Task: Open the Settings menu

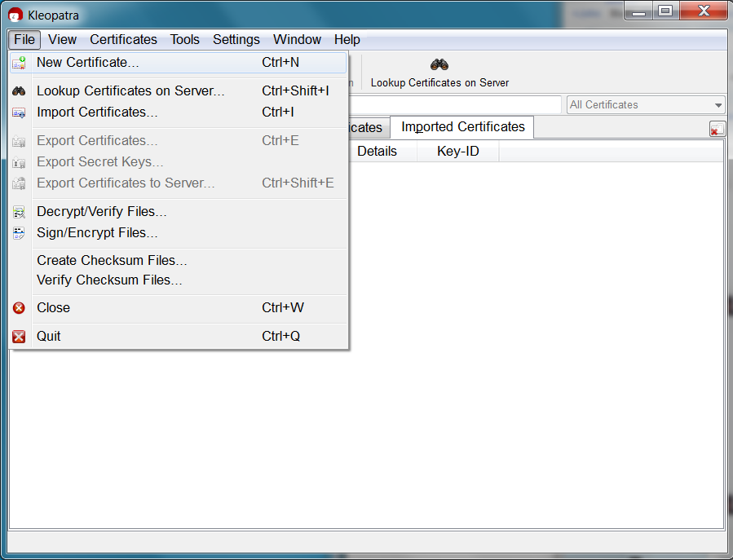Action: pyautogui.click(x=236, y=40)
